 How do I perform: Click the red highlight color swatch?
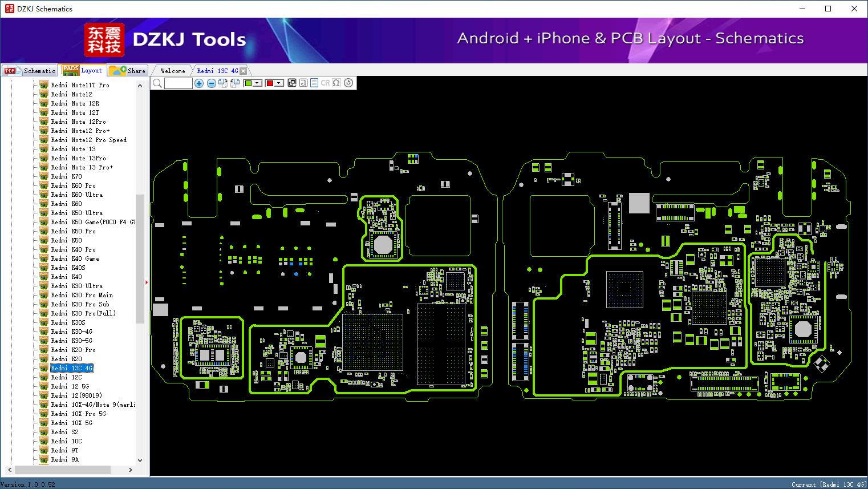point(270,83)
